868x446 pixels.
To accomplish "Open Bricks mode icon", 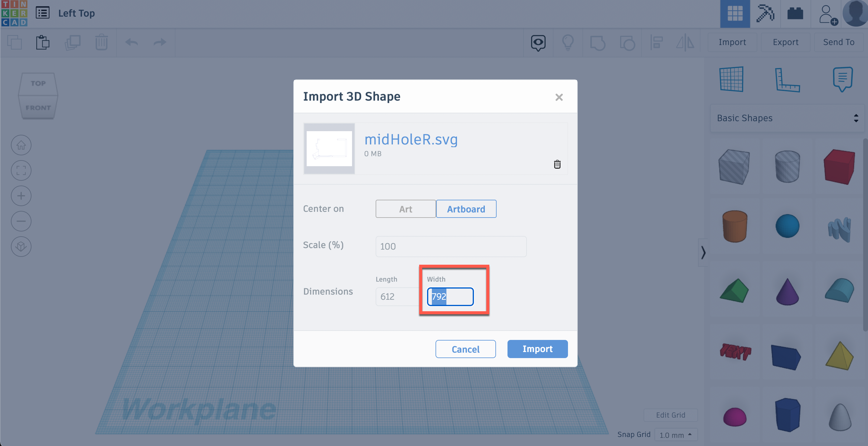I will [795, 14].
